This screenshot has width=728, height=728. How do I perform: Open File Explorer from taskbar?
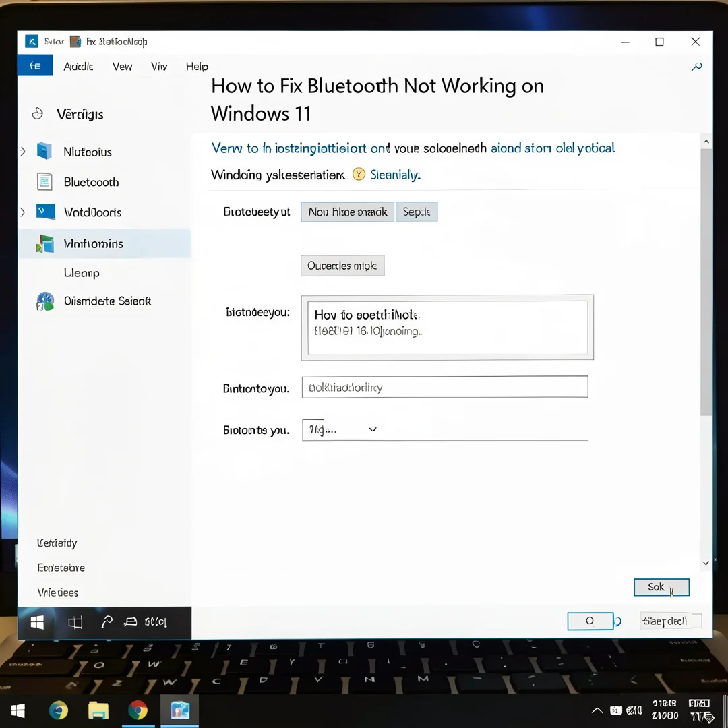pos(98,710)
